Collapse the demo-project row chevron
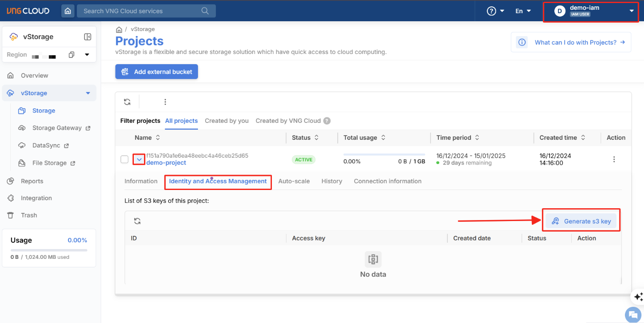 (x=139, y=159)
